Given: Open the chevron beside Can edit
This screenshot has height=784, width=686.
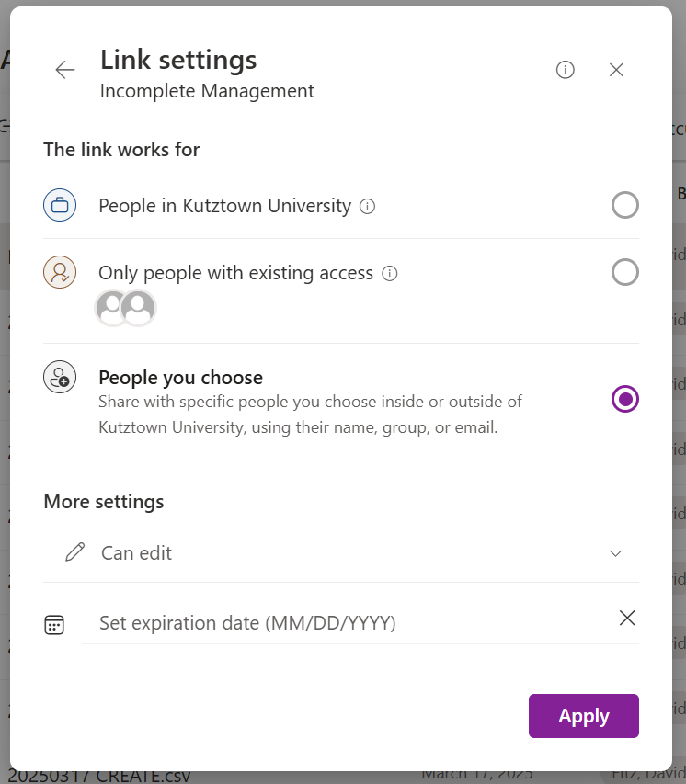Looking at the screenshot, I should (615, 553).
